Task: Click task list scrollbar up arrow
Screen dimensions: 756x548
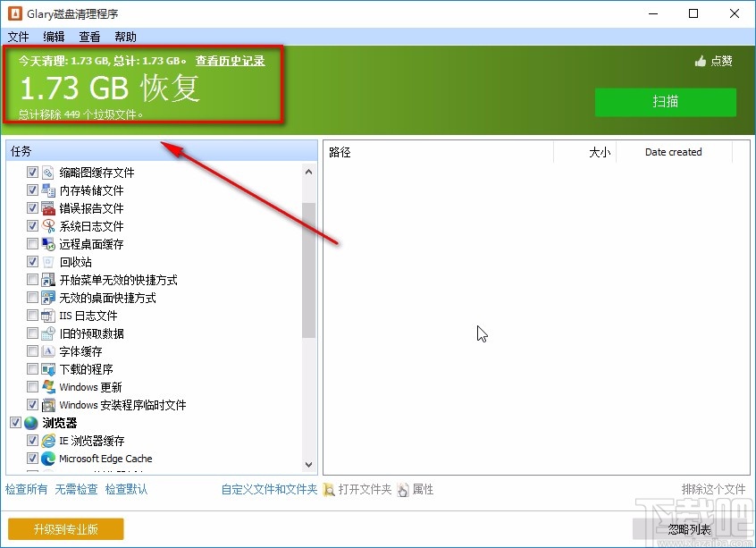Action: point(309,173)
